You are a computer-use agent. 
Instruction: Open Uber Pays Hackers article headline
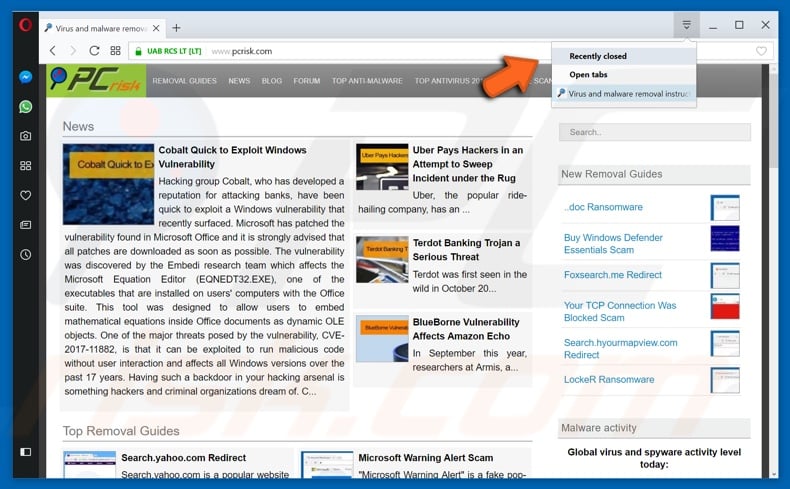[468, 164]
